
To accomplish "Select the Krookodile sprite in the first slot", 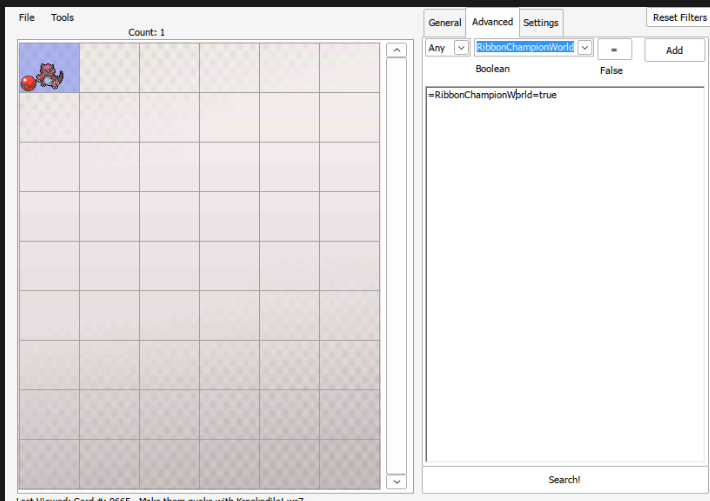I will coord(49,68).
